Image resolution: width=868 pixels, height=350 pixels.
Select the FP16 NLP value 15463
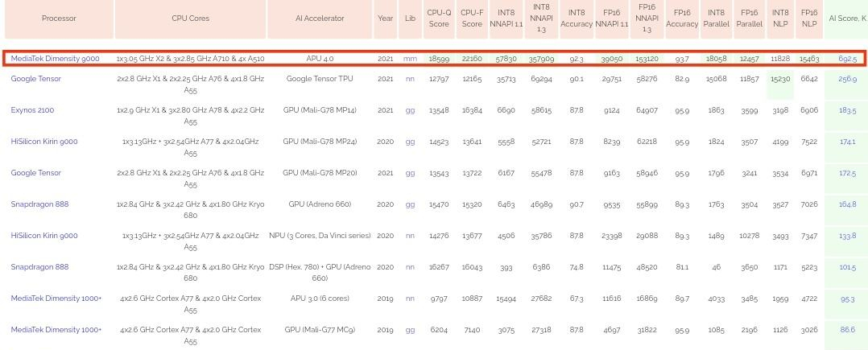tap(808, 58)
